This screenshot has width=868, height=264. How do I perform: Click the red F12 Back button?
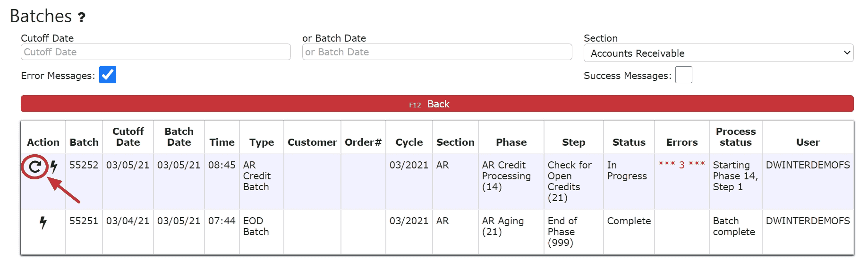(x=437, y=104)
